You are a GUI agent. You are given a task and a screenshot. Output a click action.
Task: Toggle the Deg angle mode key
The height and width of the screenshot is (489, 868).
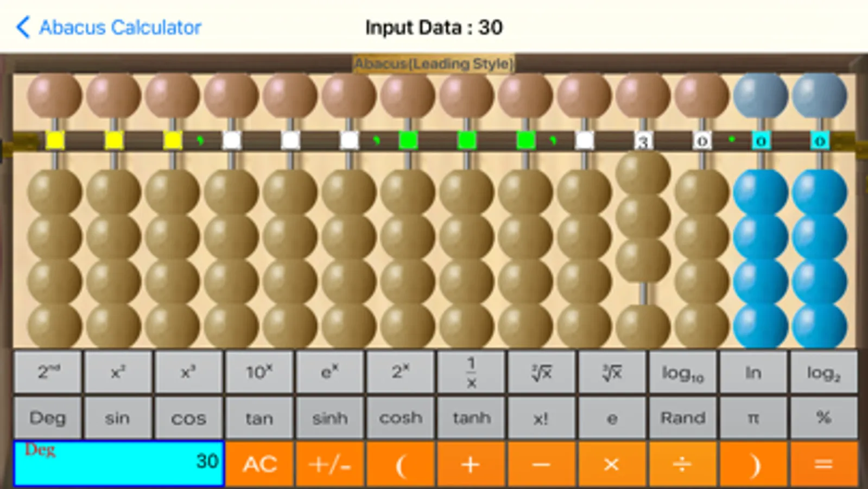click(x=48, y=418)
